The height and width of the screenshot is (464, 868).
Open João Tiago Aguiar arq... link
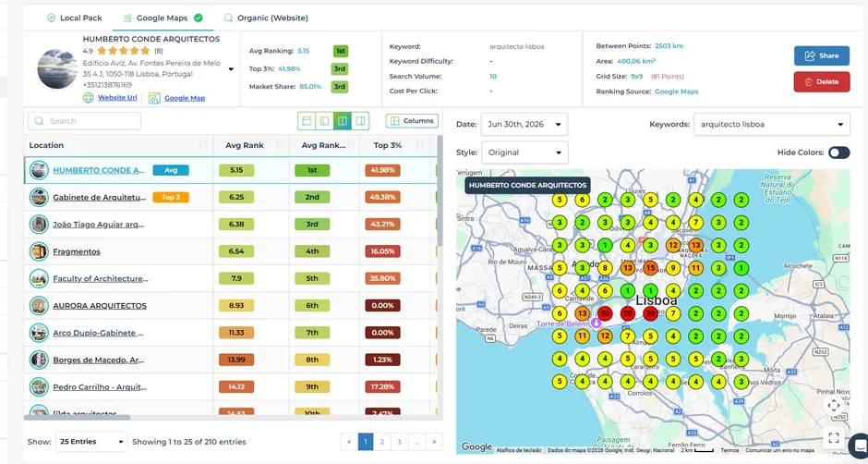click(x=98, y=225)
